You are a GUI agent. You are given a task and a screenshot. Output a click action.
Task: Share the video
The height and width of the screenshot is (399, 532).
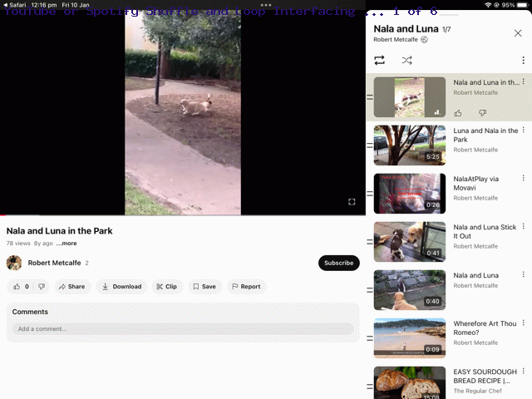click(72, 287)
